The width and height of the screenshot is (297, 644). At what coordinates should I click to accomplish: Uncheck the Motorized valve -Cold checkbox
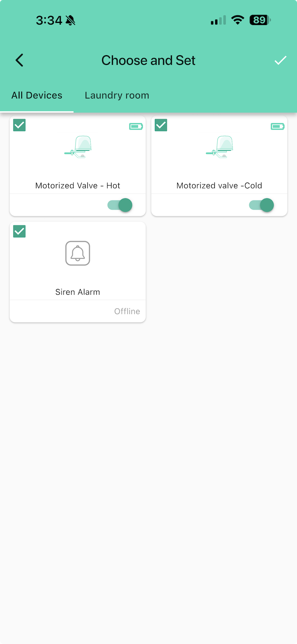pos(161,125)
